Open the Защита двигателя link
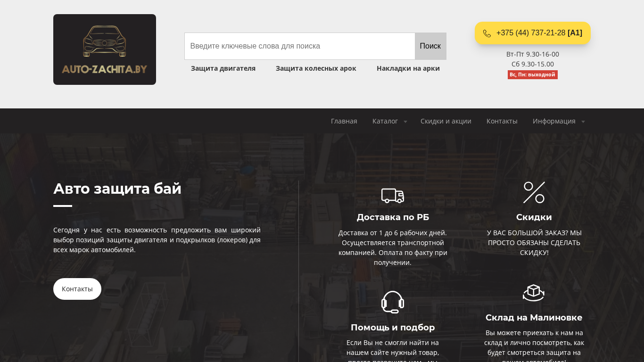The image size is (644, 362). pyautogui.click(x=223, y=68)
